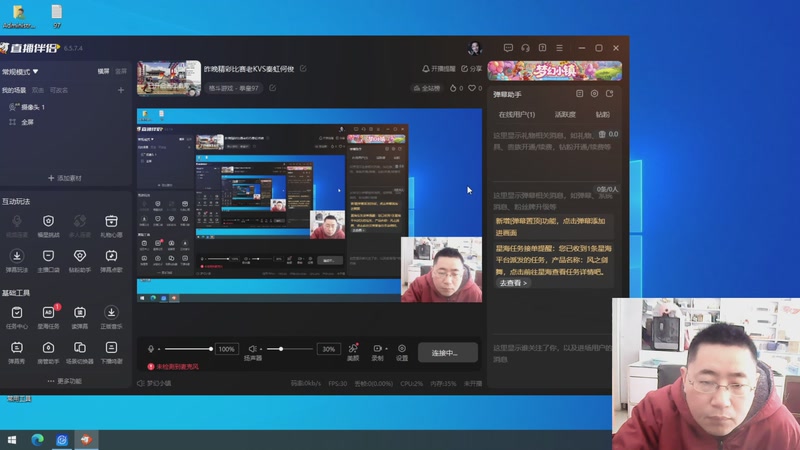This screenshot has width=800, height=450.
Task: Expand the 录制 options dropdown arrow
Action: [386, 349]
